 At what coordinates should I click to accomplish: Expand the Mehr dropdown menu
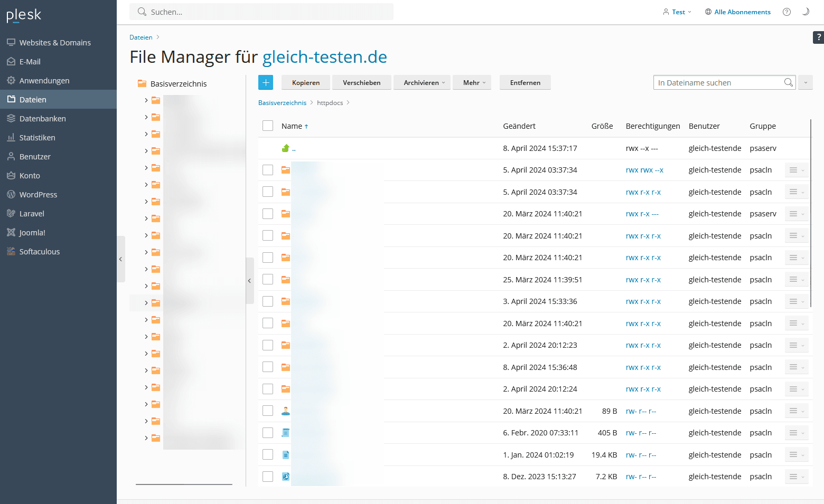[x=472, y=82]
